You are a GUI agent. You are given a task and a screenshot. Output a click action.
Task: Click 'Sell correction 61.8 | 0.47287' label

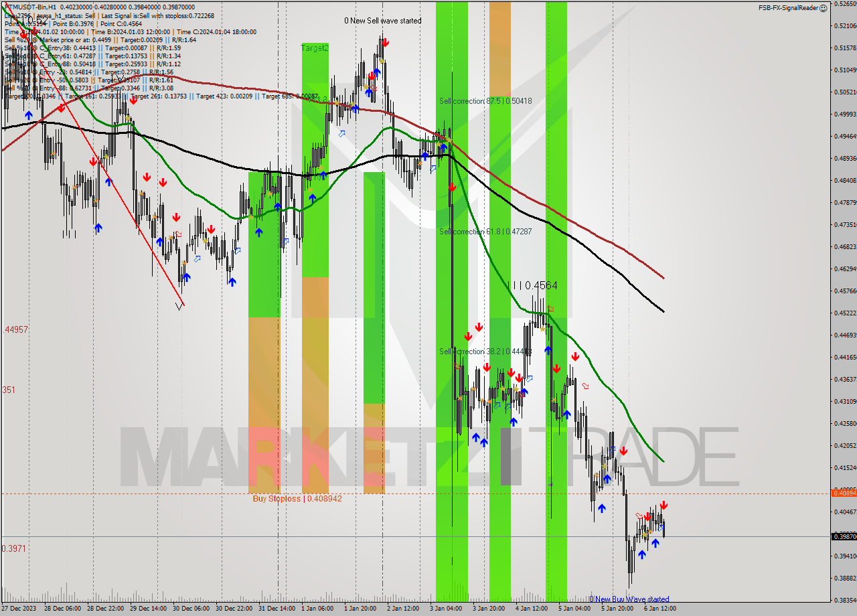pos(485,232)
